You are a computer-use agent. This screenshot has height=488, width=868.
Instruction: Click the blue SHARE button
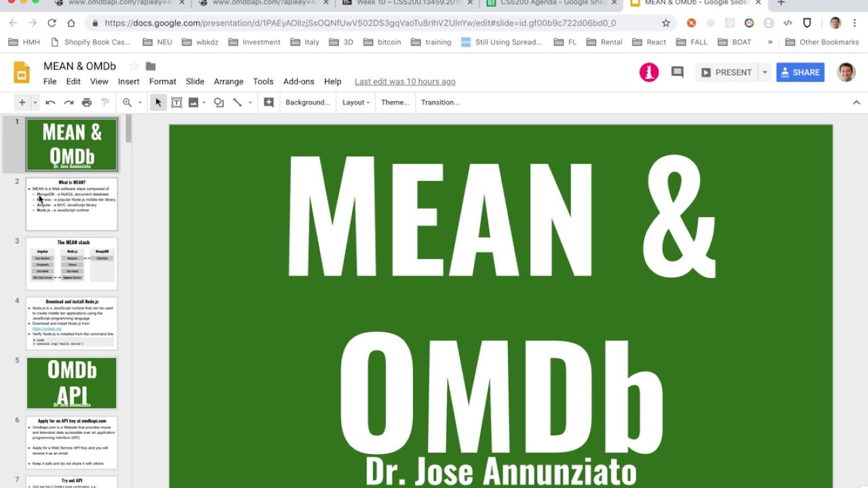(800, 72)
